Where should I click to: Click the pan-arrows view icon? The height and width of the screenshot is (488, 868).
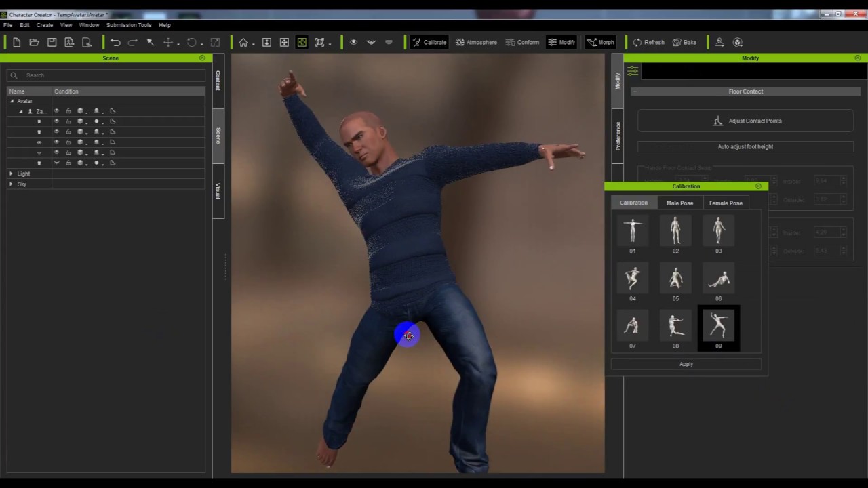click(x=284, y=42)
